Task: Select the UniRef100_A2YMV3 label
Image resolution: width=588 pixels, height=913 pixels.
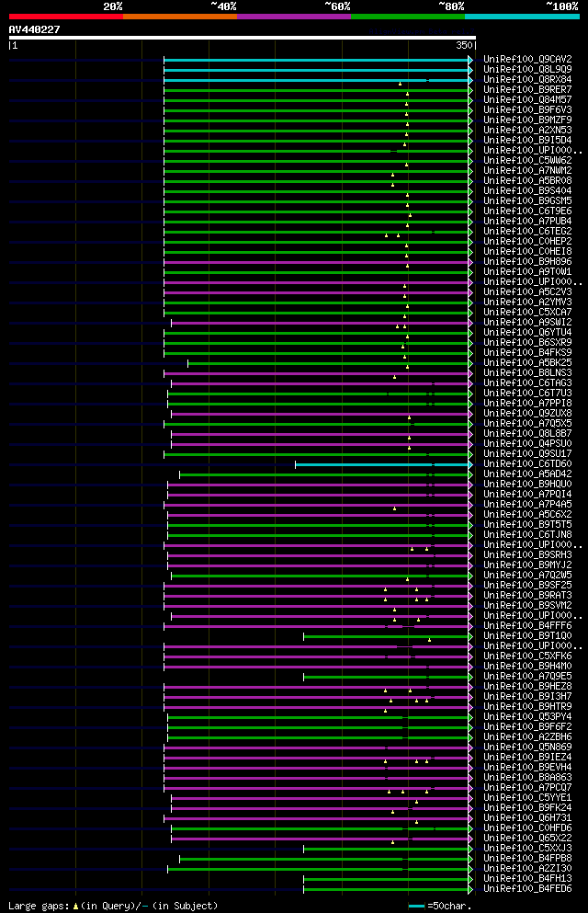Action: [x=527, y=302]
